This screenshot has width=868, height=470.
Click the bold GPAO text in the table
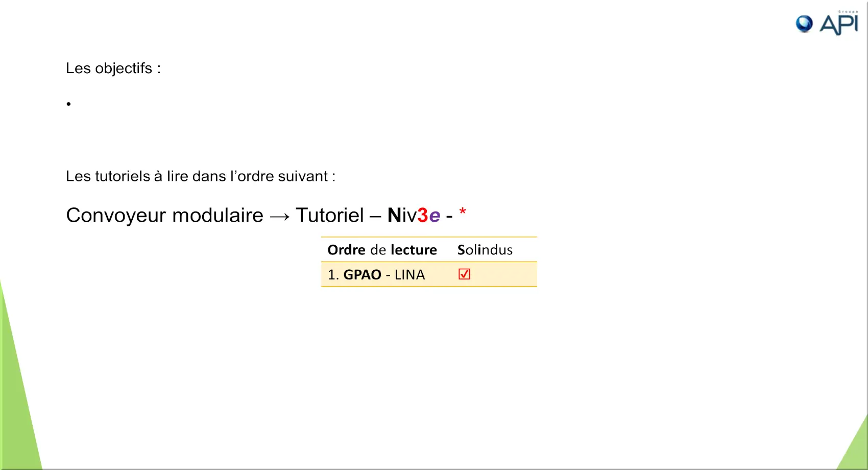click(x=362, y=275)
